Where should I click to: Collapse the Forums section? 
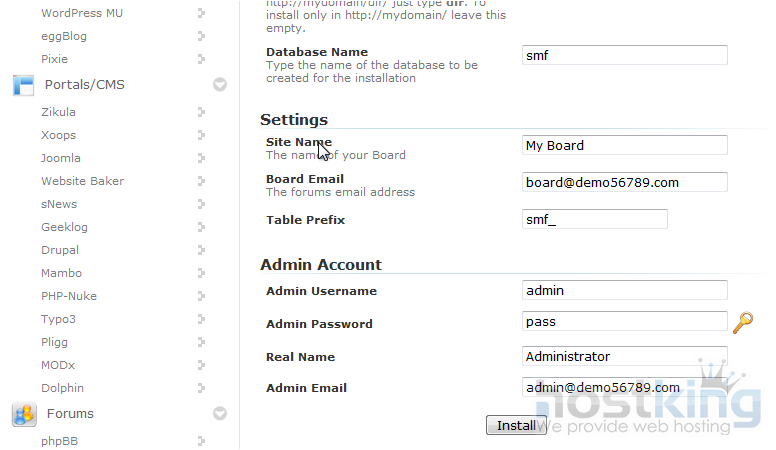pyautogui.click(x=220, y=413)
